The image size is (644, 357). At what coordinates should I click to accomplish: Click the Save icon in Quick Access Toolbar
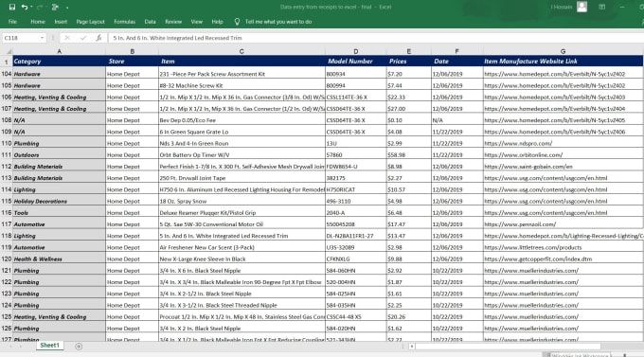click(12, 7)
